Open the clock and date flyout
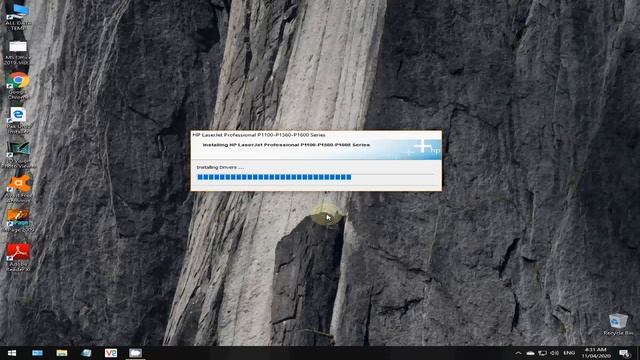Screen dimensions: 640x360 tap(596, 353)
